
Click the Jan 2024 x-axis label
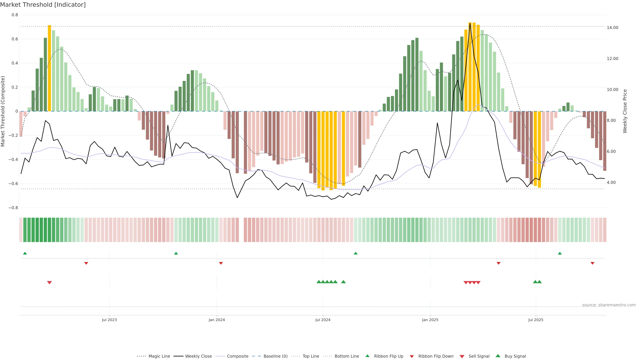click(x=217, y=320)
